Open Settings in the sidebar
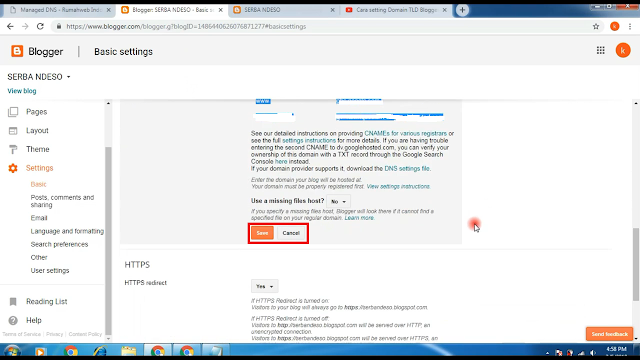 coord(39,168)
